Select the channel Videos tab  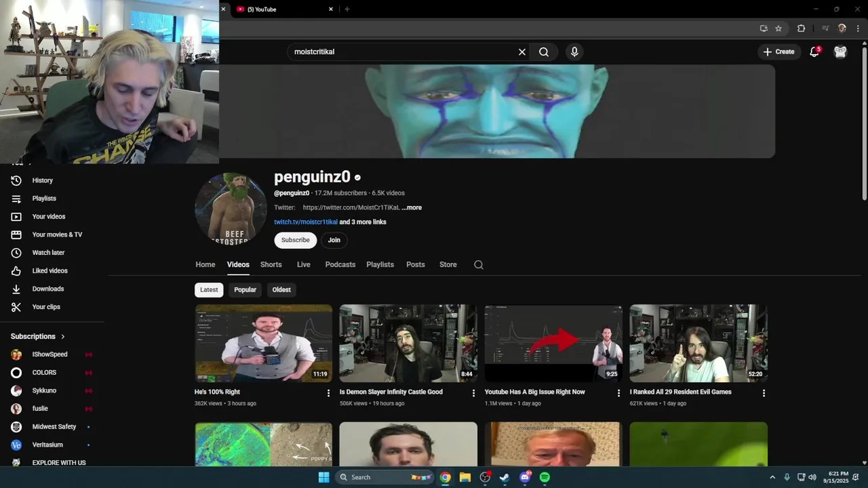tap(238, 265)
